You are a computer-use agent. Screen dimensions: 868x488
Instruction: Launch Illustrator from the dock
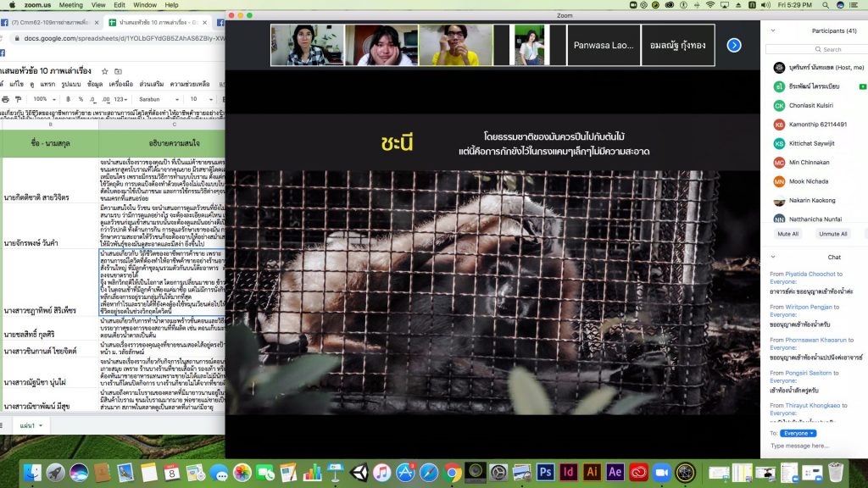(x=593, y=472)
